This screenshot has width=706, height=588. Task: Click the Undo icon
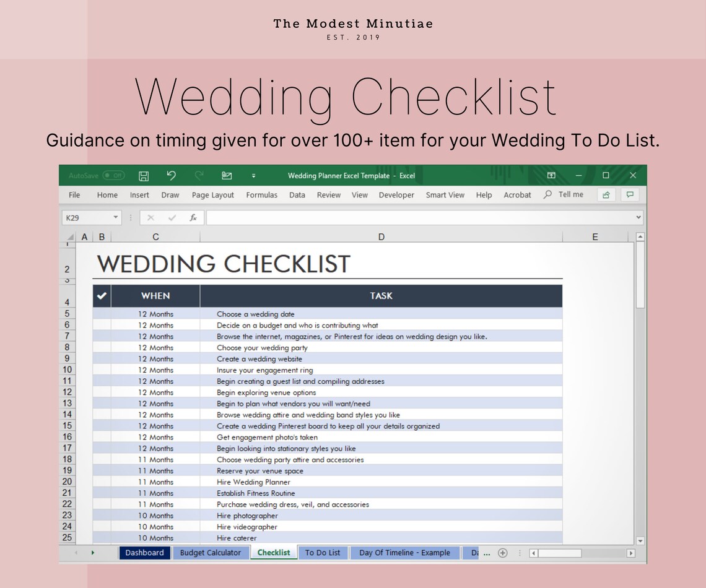(x=172, y=176)
